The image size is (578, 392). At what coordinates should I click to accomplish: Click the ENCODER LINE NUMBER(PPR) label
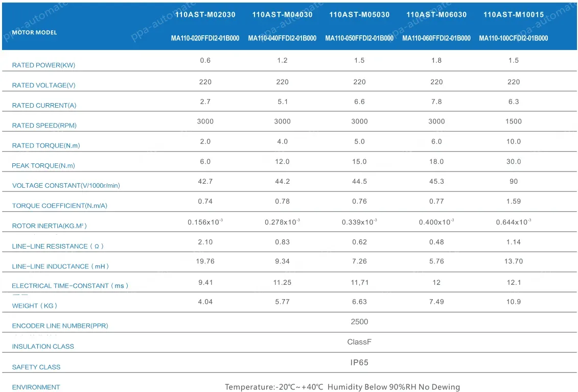(x=60, y=326)
